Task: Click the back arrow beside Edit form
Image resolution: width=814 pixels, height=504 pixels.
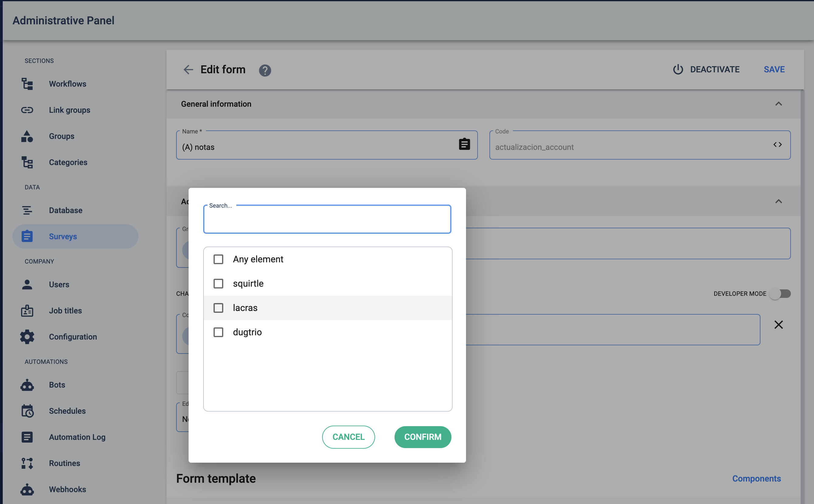Action: [188, 70]
